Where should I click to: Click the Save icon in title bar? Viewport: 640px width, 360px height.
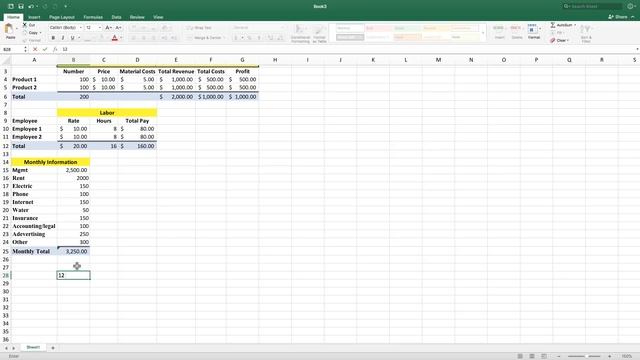coord(21,6)
